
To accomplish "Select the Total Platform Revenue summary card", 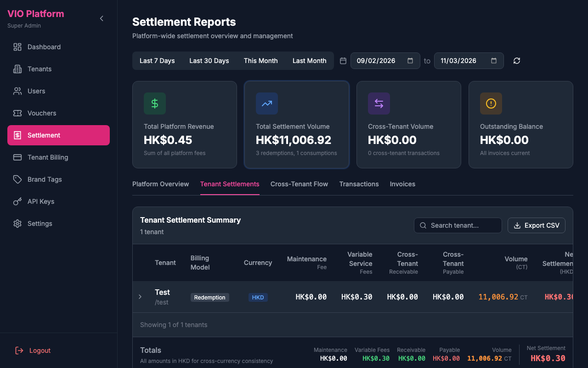I will point(184,124).
